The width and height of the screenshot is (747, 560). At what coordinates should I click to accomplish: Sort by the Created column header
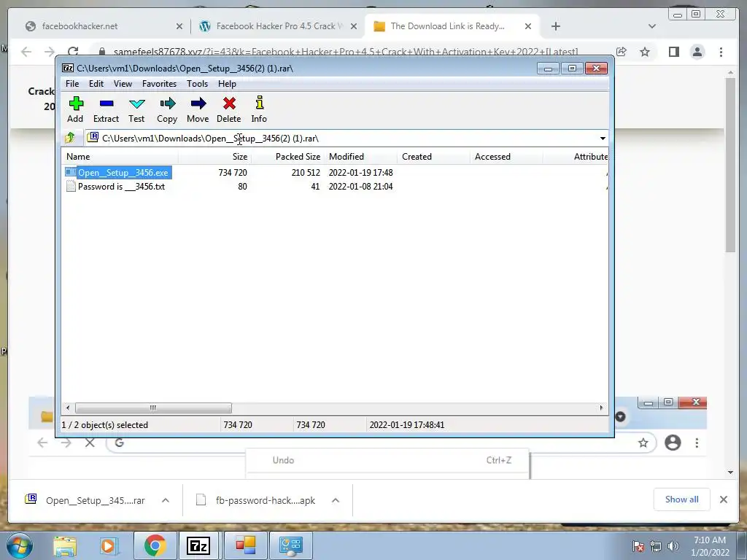(x=433, y=157)
